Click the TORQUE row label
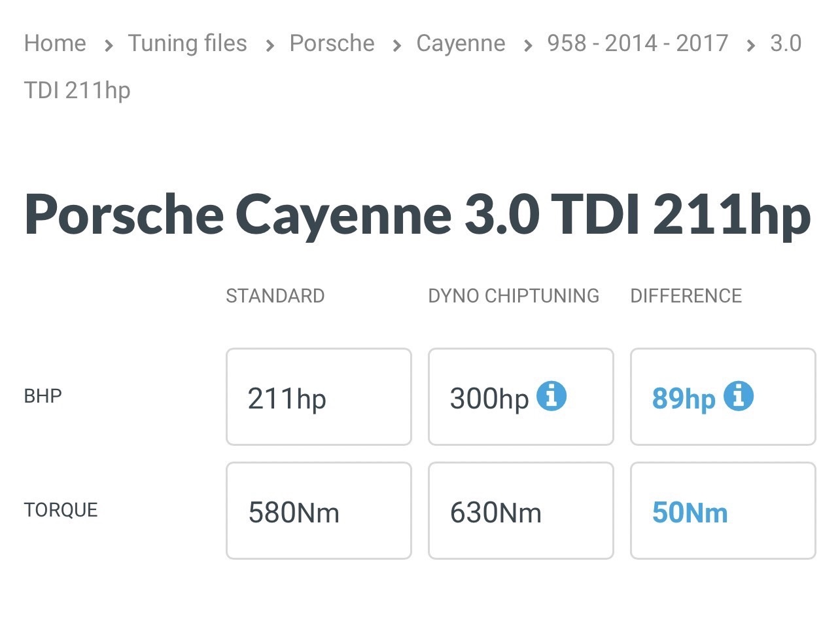 click(61, 510)
